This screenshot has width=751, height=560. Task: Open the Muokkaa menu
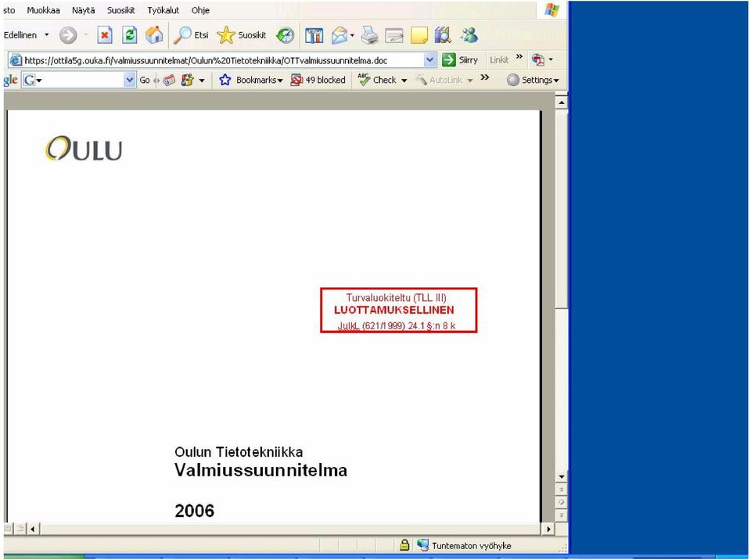point(43,10)
